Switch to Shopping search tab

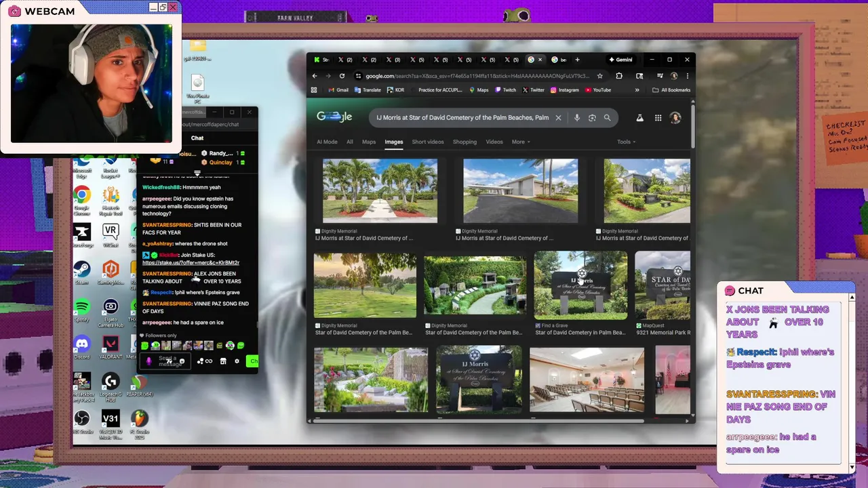point(465,142)
